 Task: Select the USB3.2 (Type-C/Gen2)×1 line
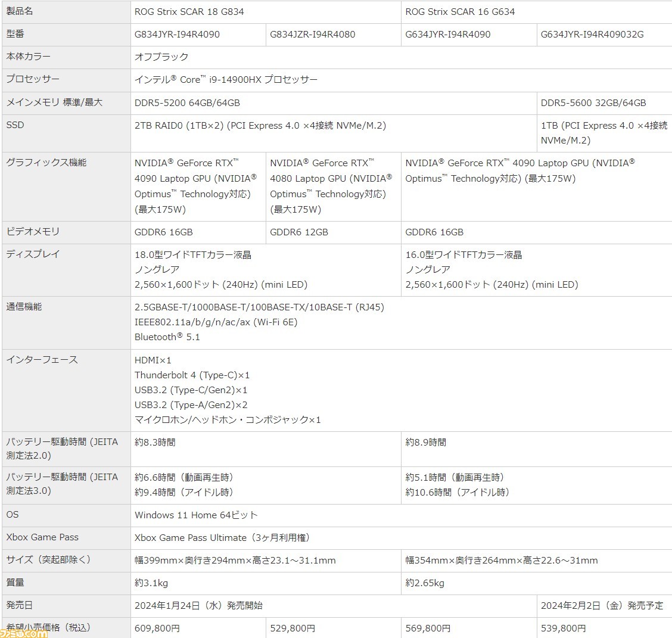click(191, 390)
